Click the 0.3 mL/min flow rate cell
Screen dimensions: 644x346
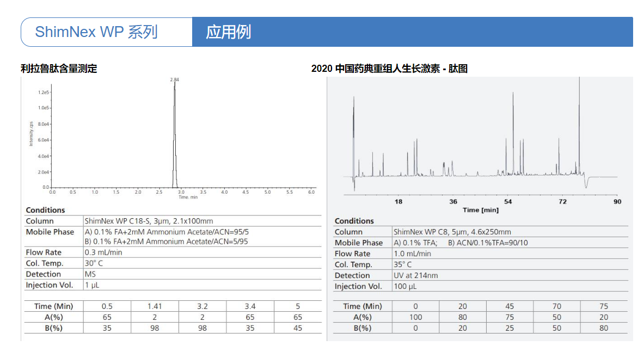tap(103, 252)
